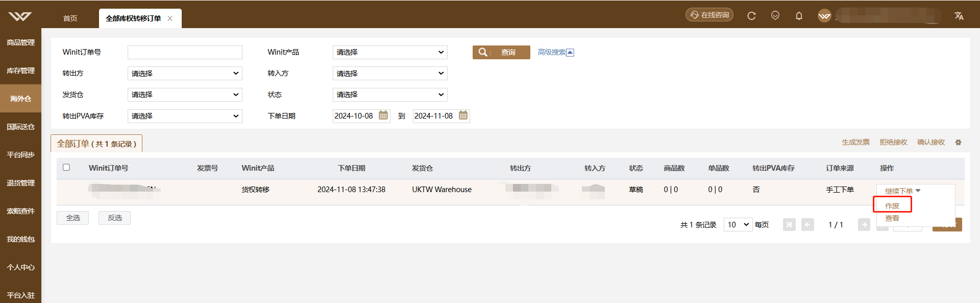Open calendar for start date 2024-10-08
The width and height of the screenshot is (980, 303).
[x=383, y=115]
